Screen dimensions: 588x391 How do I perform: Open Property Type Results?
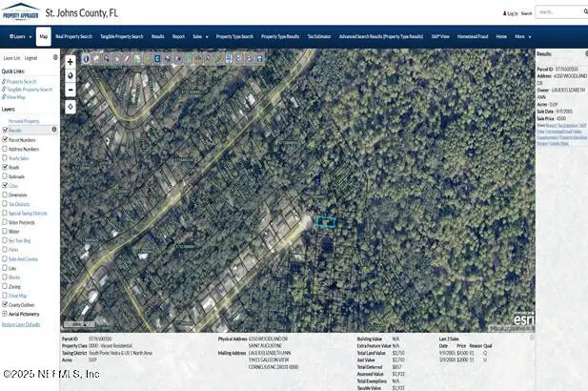tap(280, 36)
